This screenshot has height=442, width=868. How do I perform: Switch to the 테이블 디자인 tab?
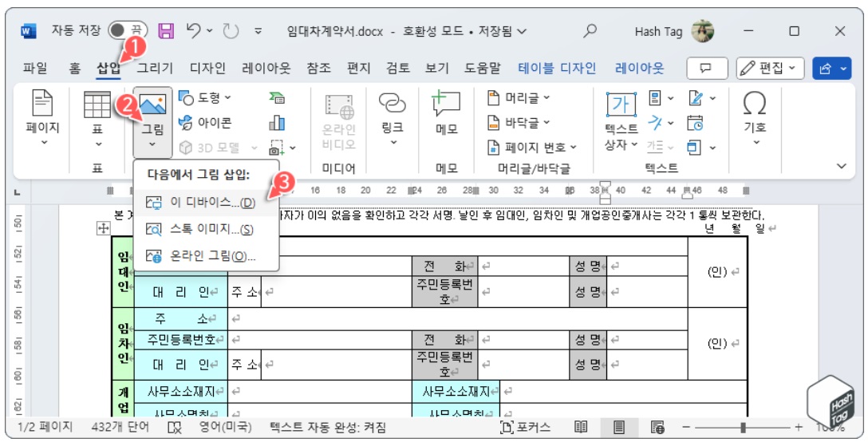pos(557,68)
